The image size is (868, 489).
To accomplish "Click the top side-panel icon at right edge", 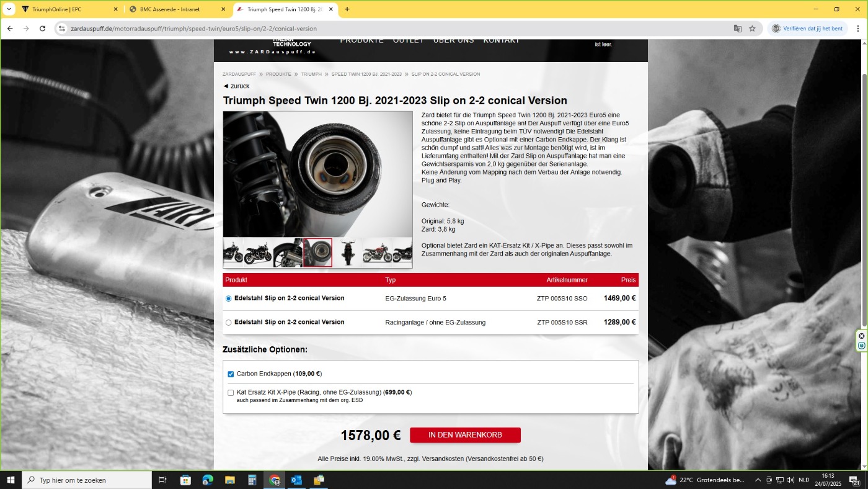I will tap(862, 336).
